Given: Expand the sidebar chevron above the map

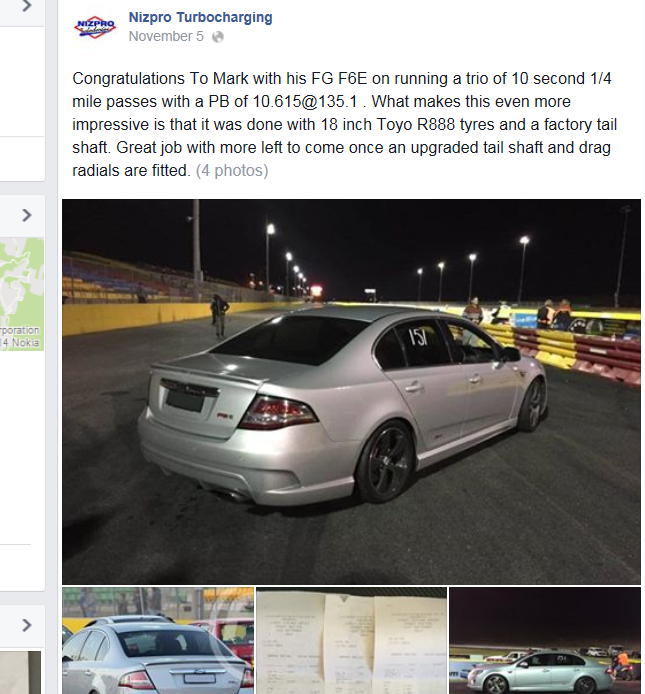Looking at the screenshot, I should coord(27,215).
